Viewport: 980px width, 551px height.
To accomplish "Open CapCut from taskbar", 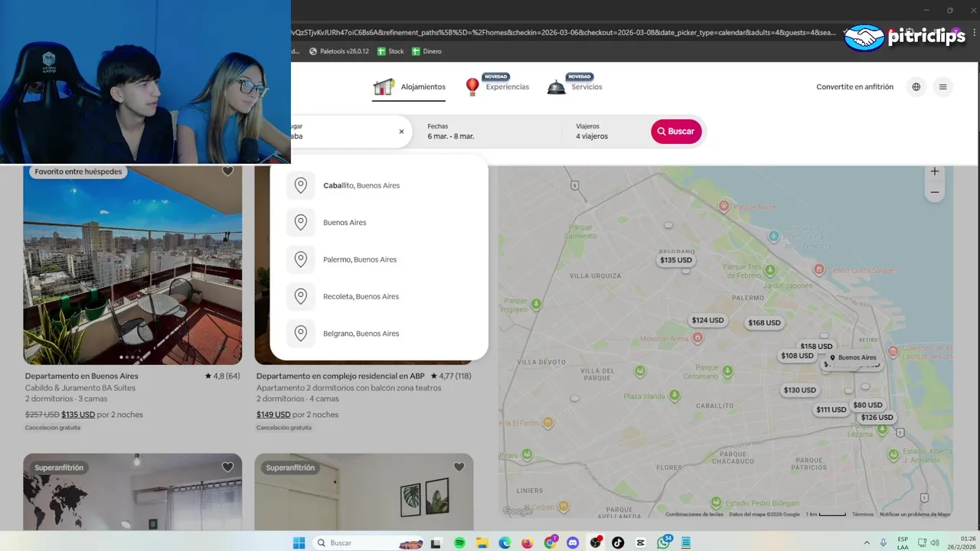I will click(x=641, y=543).
